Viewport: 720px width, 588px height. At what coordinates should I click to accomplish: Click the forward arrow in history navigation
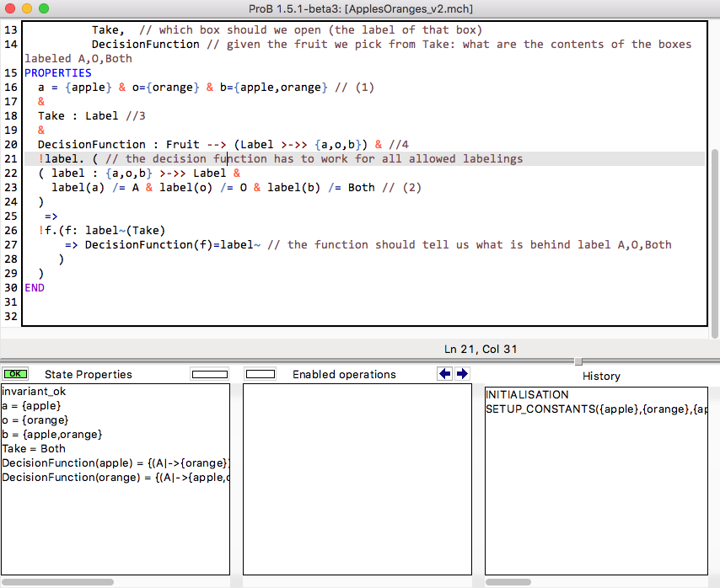coord(462,374)
